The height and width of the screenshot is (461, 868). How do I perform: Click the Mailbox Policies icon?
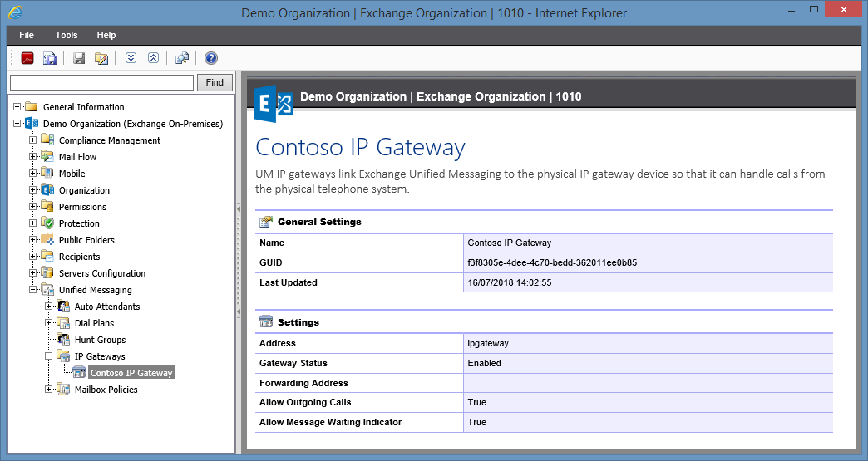63,389
